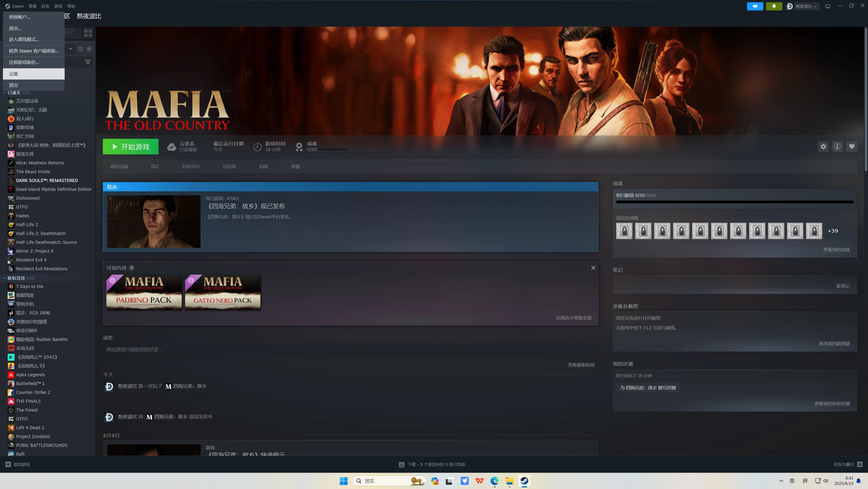Image resolution: width=868 pixels, height=489 pixels.
Task: Click 更改我的截图键 link
Action: [835, 344]
